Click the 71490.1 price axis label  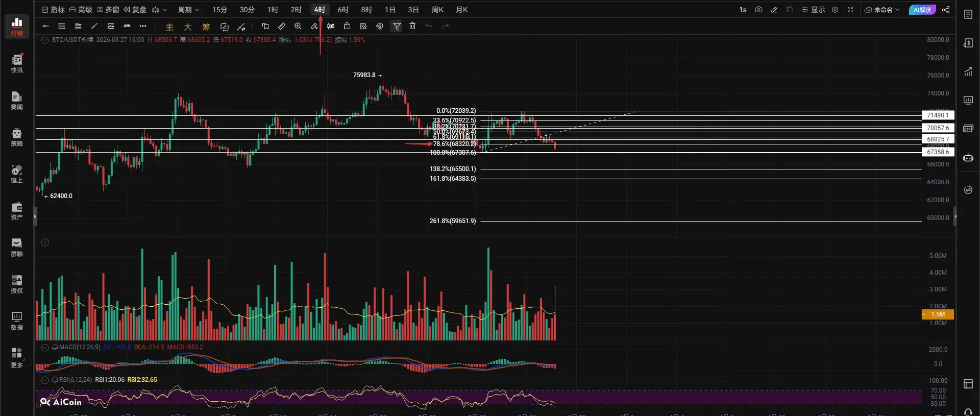pos(938,115)
